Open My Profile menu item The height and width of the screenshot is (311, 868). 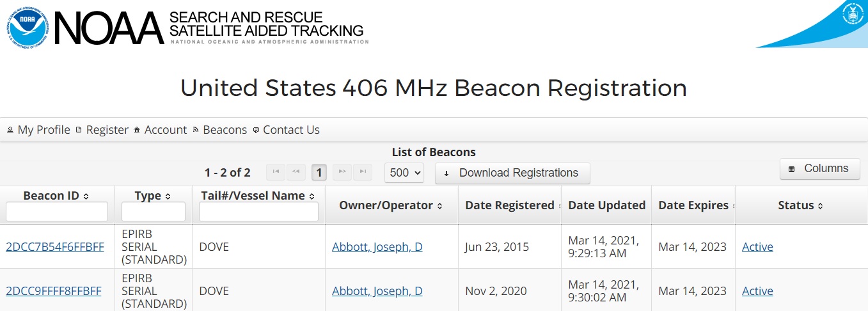point(38,130)
